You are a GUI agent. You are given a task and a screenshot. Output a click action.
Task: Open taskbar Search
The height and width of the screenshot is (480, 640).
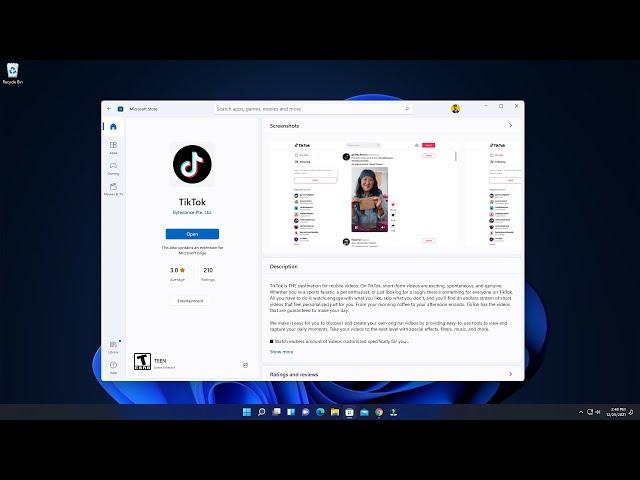click(262, 412)
